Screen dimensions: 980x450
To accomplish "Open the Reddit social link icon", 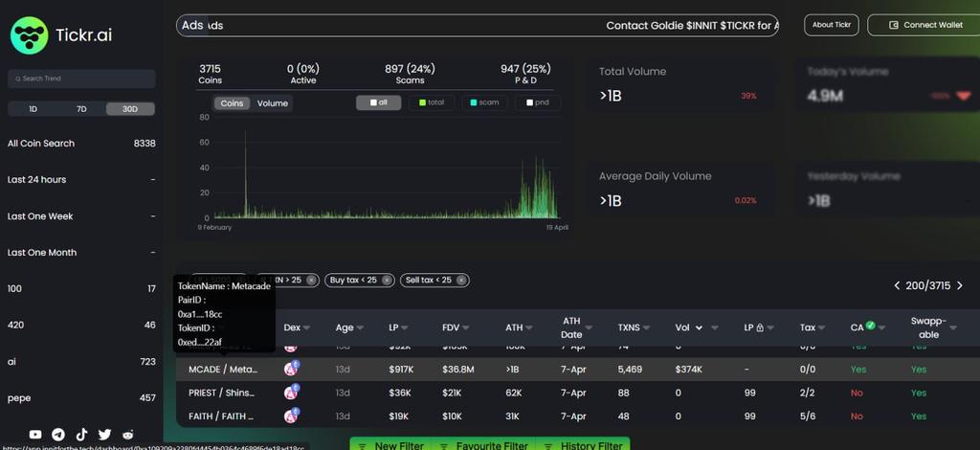I will (127, 435).
